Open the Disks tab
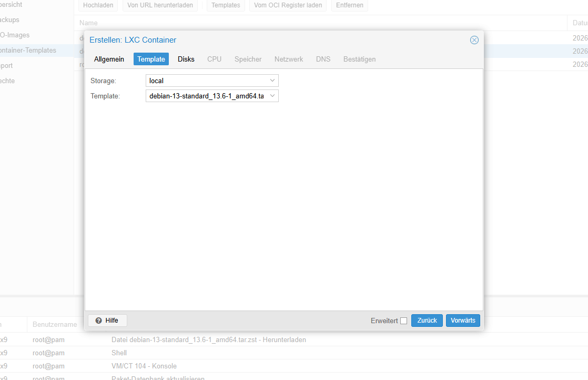 [x=186, y=59]
